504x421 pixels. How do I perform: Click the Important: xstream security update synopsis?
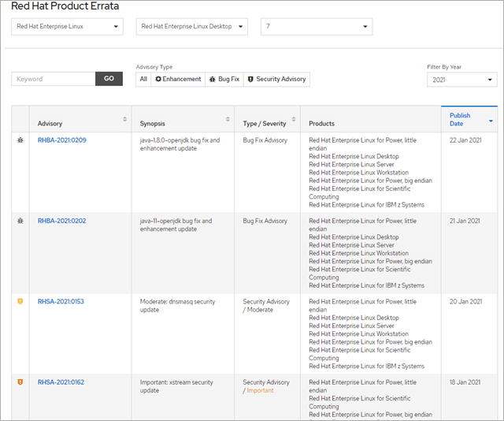(x=176, y=386)
